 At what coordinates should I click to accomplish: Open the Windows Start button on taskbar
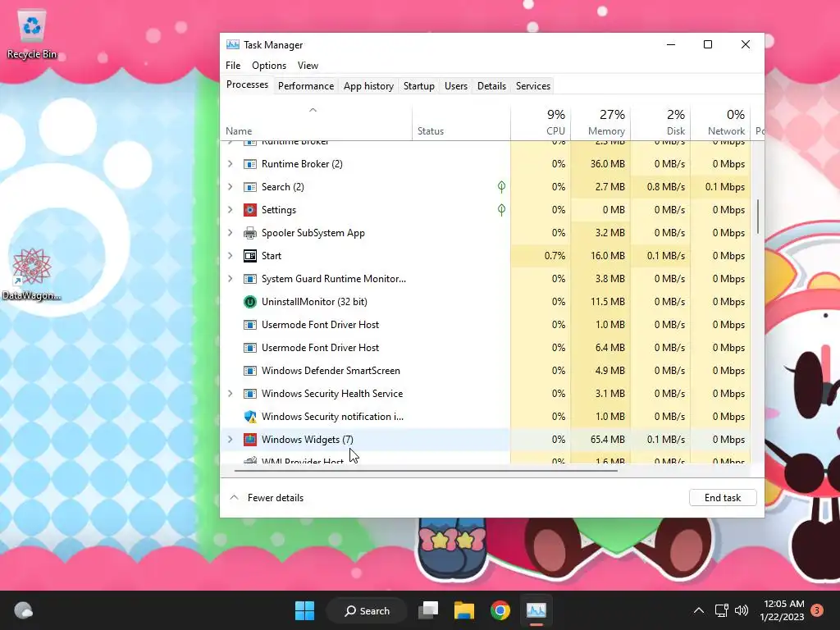[x=305, y=610]
